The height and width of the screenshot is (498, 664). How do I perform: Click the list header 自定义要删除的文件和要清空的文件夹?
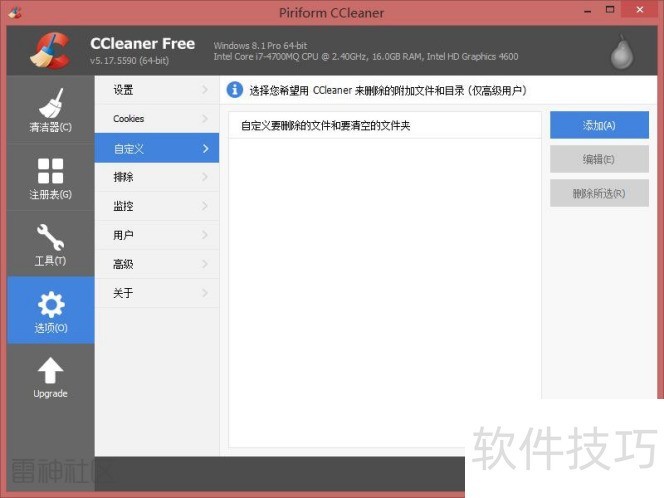tap(385, 125)
